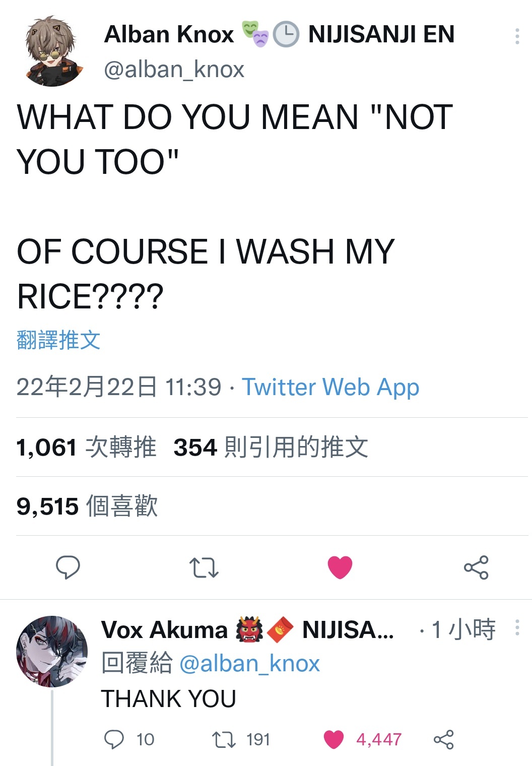Screen dimensions: 532x766
Task: Open the reply icon under main tweet
Action: (68, 567)
